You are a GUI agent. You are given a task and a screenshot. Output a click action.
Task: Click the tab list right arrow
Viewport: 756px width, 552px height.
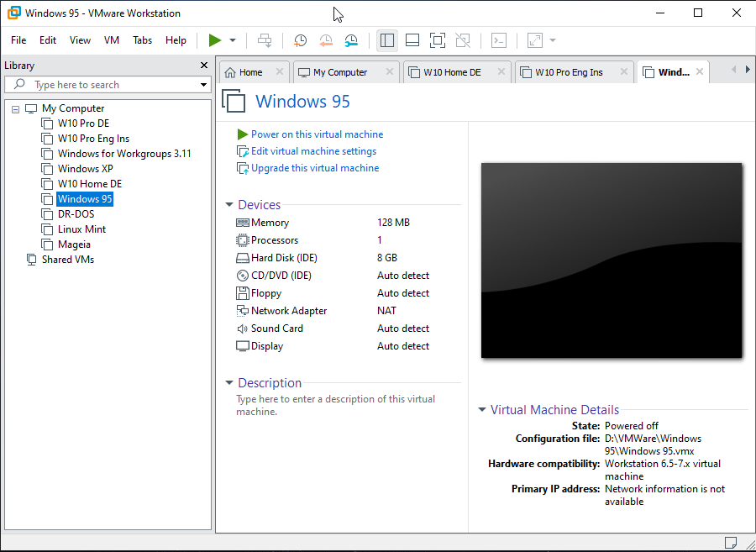tap(748, 70)
